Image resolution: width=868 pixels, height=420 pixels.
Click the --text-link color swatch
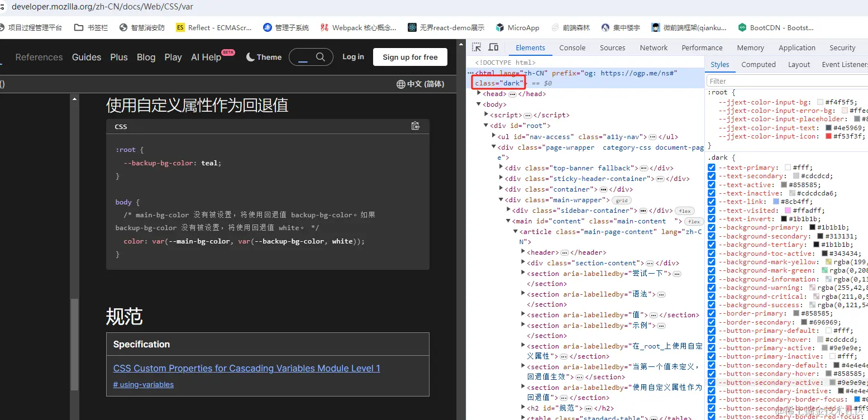pyautogui.click(x=776, y=202)
